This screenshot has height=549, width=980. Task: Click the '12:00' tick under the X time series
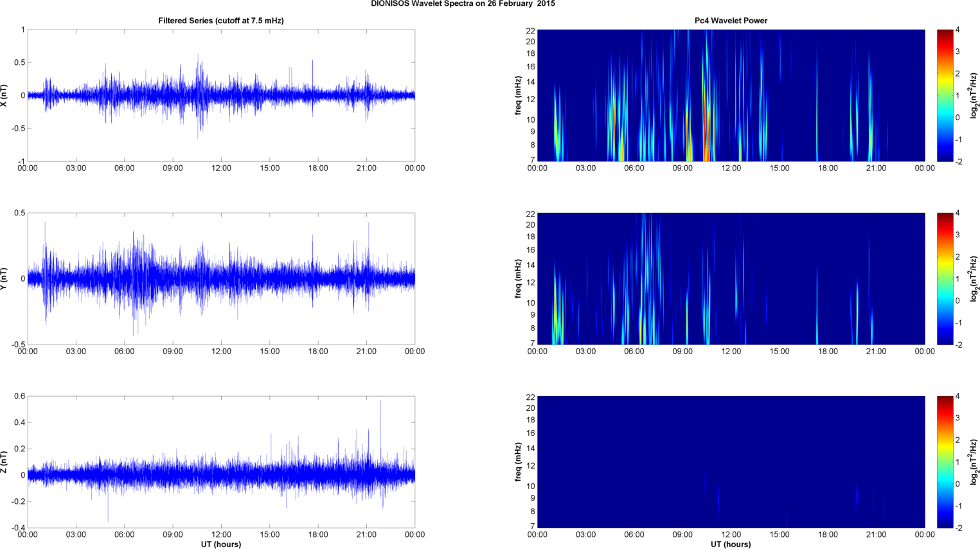click(x=221, y=168)
